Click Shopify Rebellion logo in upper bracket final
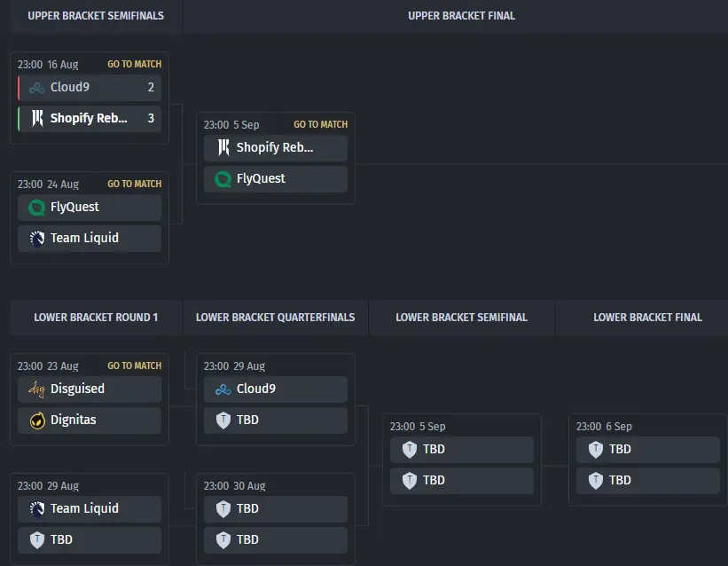728x566 pixels. [x=223, y=148]
